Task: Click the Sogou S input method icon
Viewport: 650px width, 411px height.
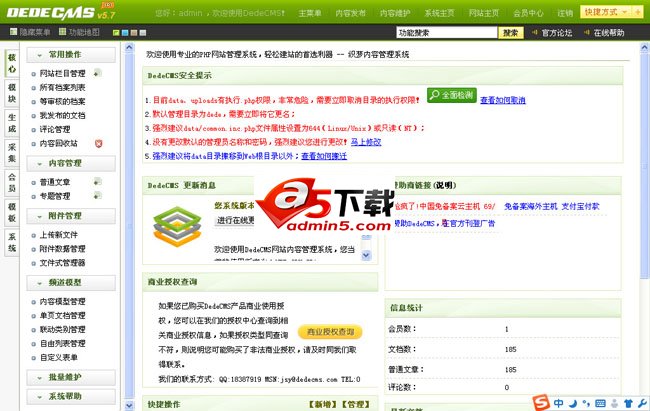Action: (541, 402)
